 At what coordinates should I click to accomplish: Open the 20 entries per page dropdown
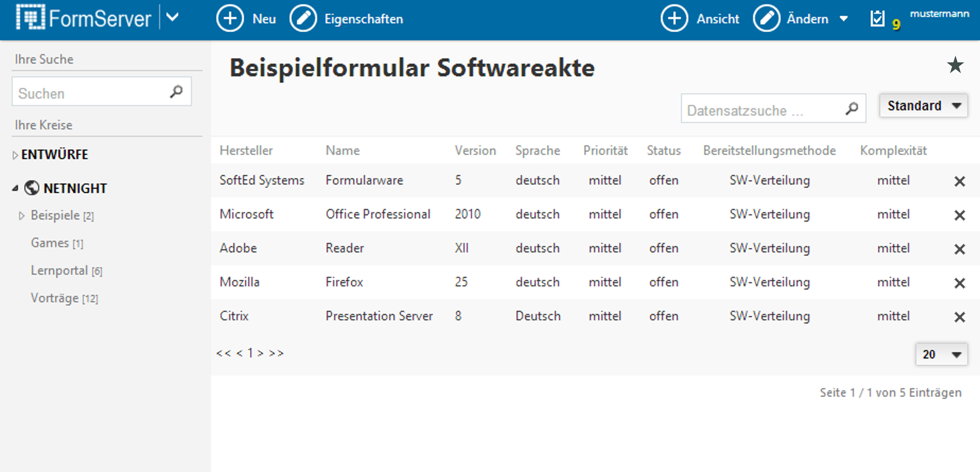pos(941,354)
